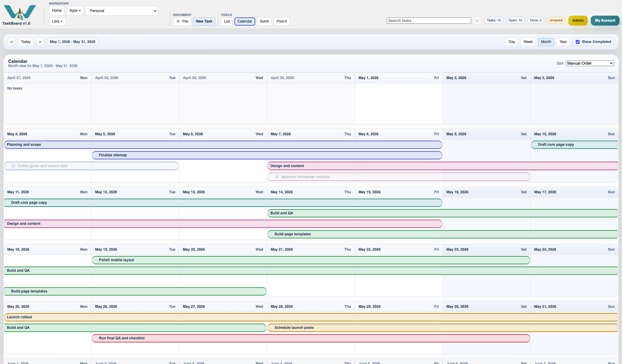Select the Calendar tool view
Screen dimensions: 622x364
245,21
